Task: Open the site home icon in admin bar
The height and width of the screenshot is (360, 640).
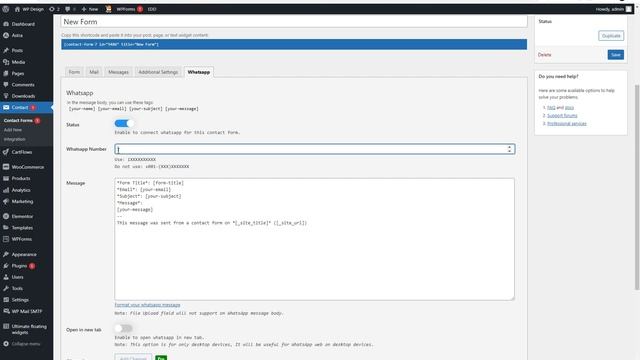Action: click(x=17, y=9)
